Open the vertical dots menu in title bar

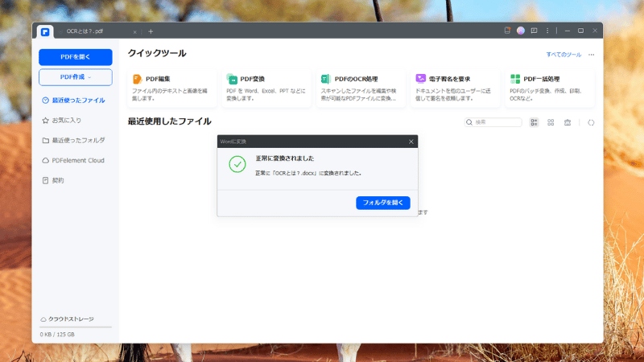point(547,31)
